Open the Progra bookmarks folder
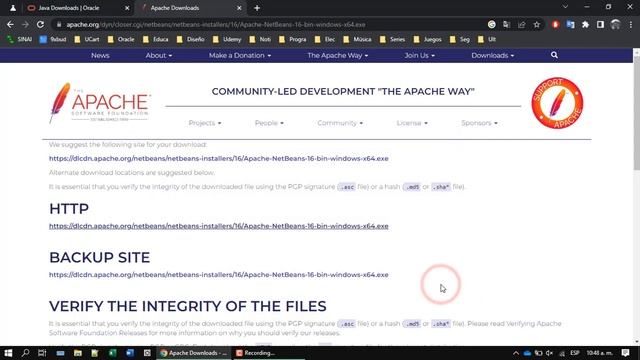This screenshot has width=640, height=360. [293, 39]
